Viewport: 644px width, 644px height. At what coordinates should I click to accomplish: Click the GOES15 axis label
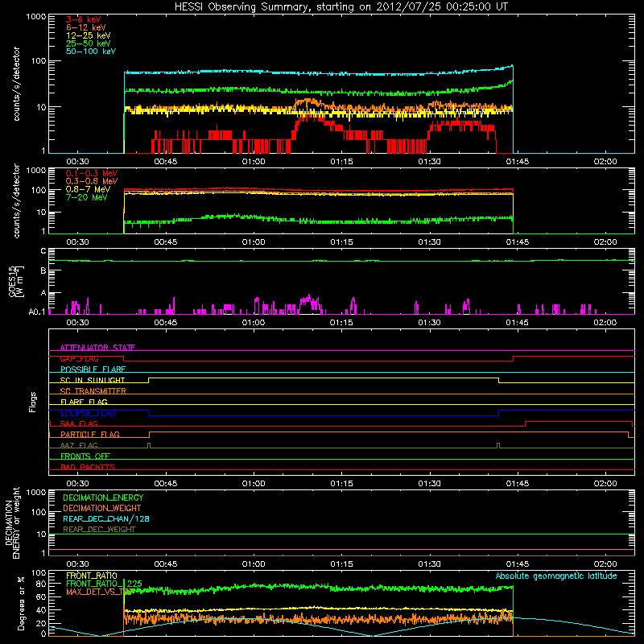(x=16, y=282)
